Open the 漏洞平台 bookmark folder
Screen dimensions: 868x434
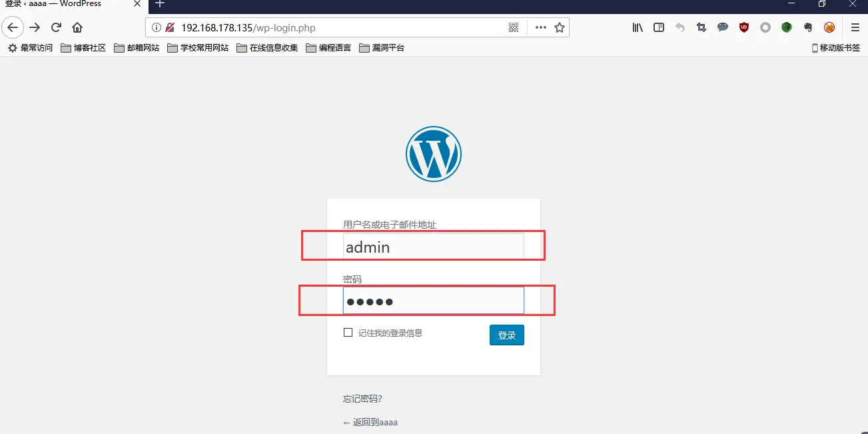tap(382, 48)
